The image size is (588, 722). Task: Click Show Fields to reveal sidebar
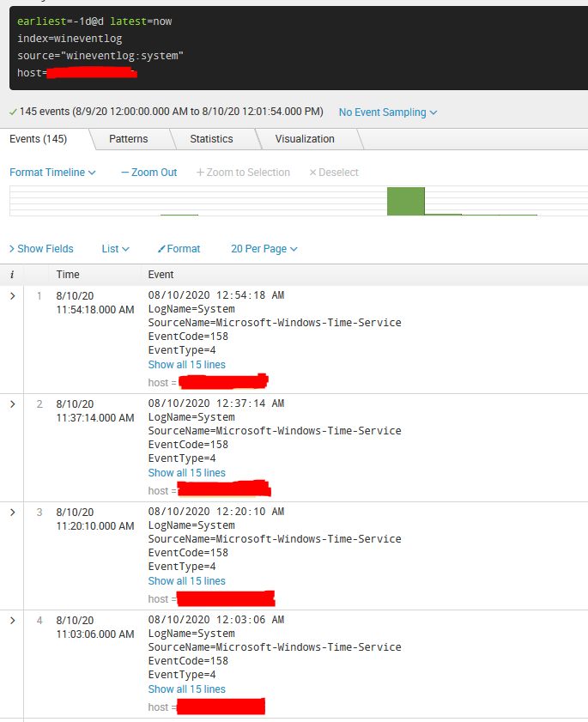[41, 249]
